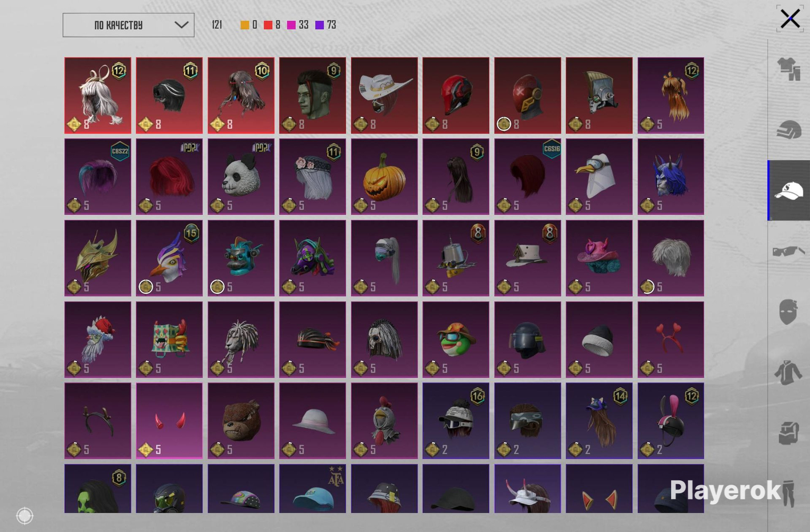Select the dark red bob with CGS16 badge

tap(528, 177)
